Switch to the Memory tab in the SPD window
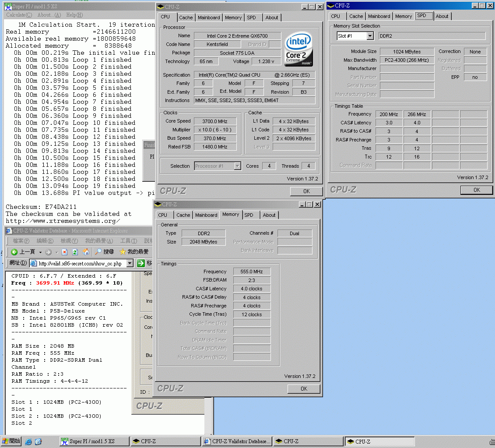Viewport: 495px width, 448px height. pos(404,17)
